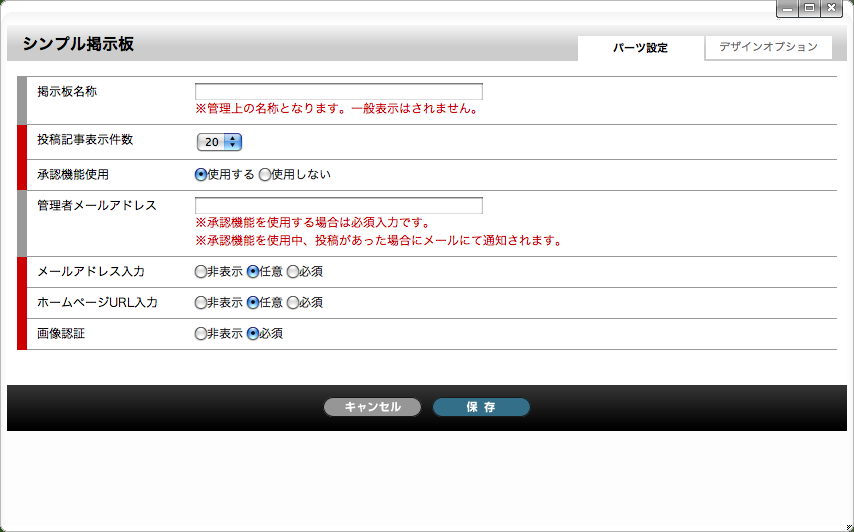Open the デザインオプション tab

click(768, 47)
